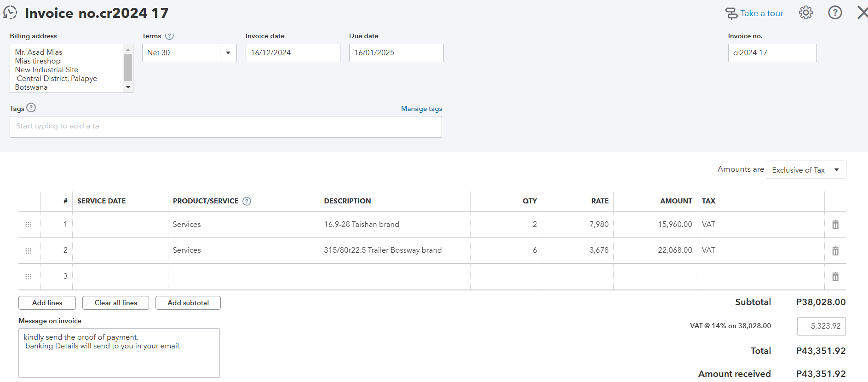Open the Exclusive of Tax dropdown
Viewport: 868px width, 382px height.
point(806,170)
